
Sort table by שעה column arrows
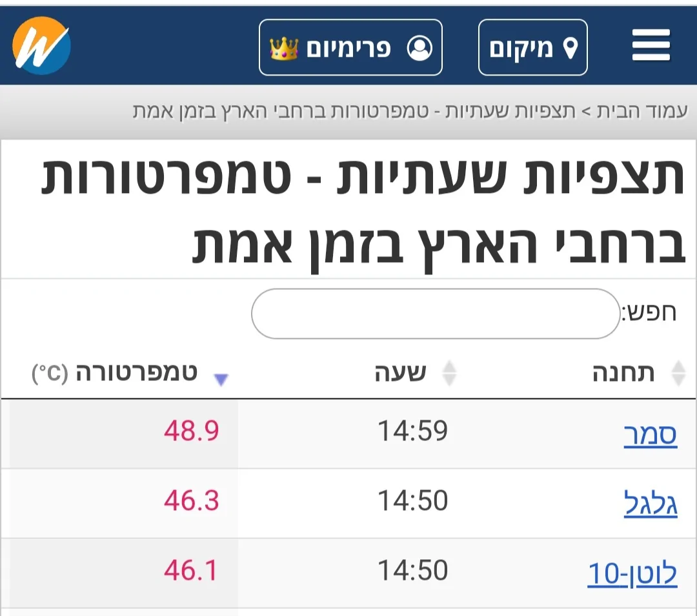[449, 373]
